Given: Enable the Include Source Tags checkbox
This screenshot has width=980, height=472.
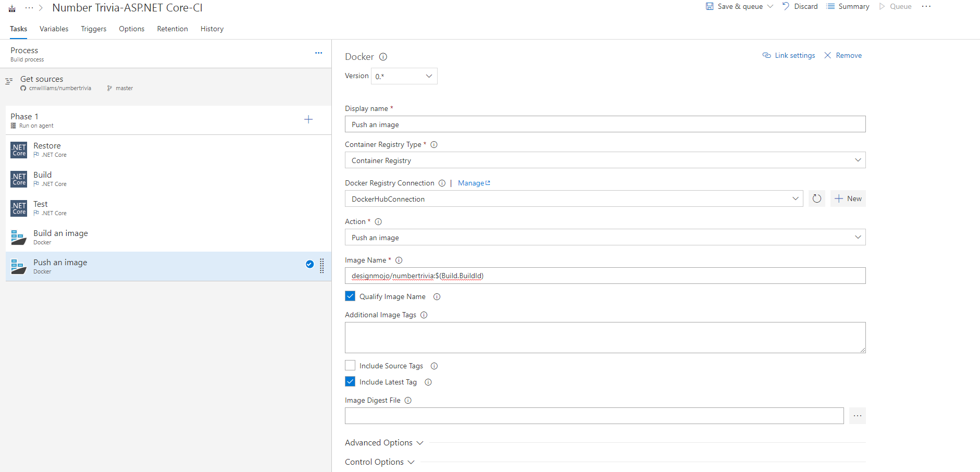Looking at the screenshot, I should pos(350,366).
